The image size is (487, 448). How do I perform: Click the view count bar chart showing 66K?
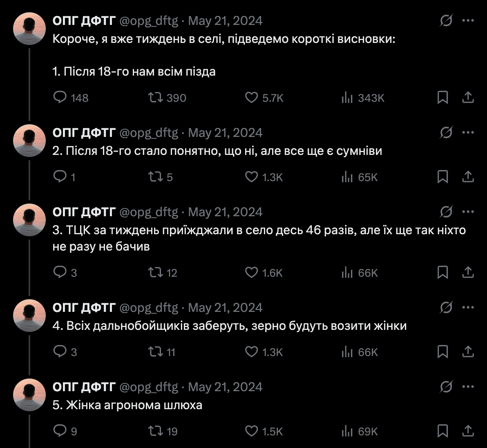[348, 273]
